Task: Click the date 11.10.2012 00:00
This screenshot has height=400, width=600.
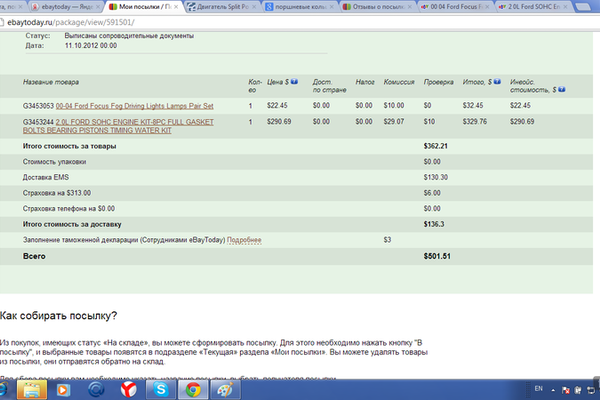Action: point(91,46)
